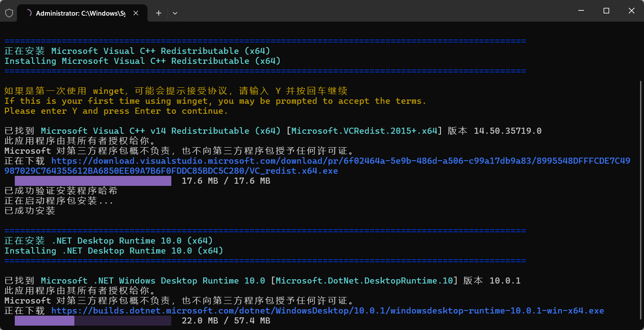
Task: Click the package ID "Microsoft.VCRedist.2015+.x64"
Action: coord(364,131)
